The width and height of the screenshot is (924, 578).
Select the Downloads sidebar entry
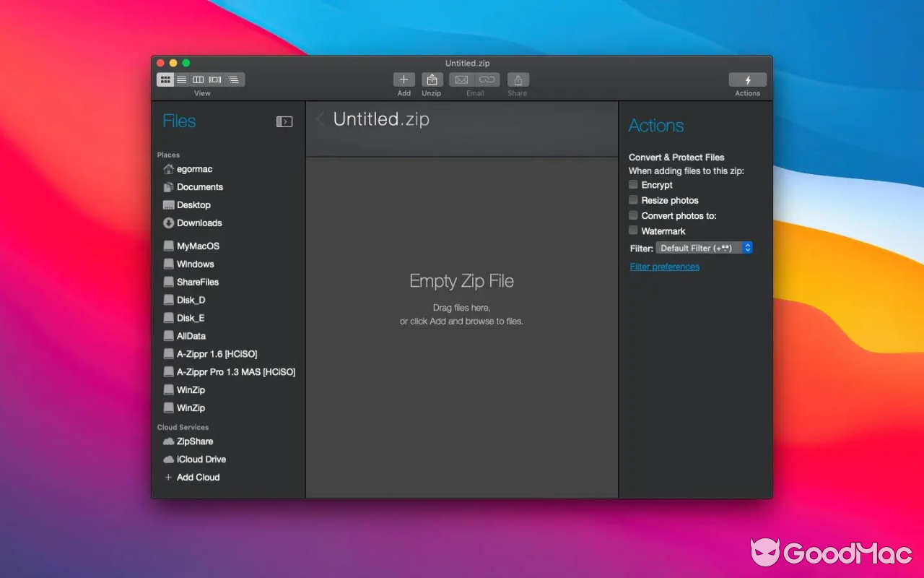click(198, 223)
